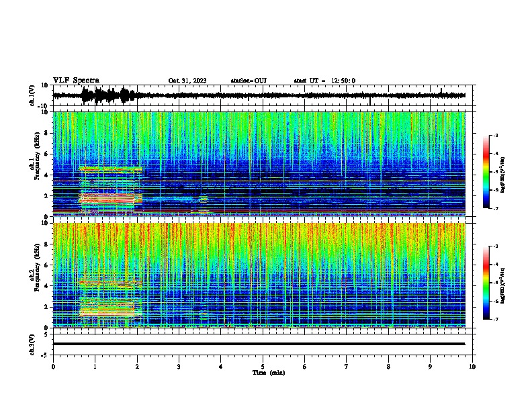The image size is (532, 411).
Task: Click the time-axis tick label "5"
Action: [263, 367]
